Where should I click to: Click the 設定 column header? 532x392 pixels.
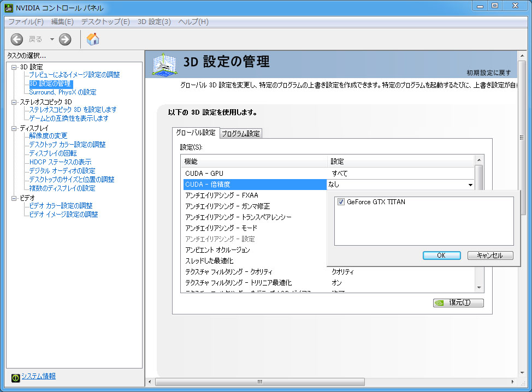tap(401, 162)
